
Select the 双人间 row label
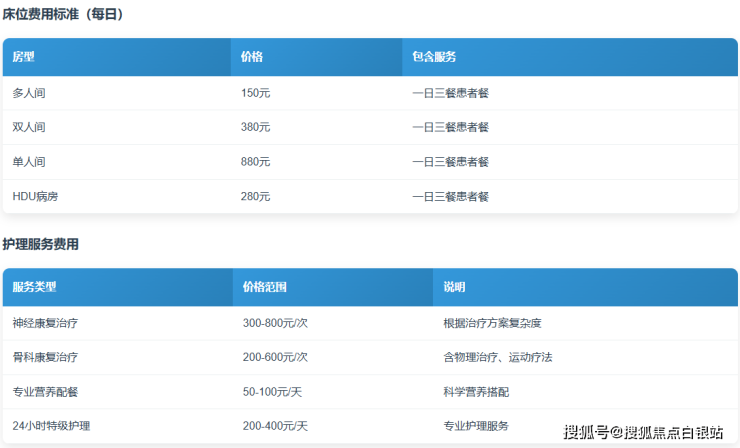click(x=29, y=127)
